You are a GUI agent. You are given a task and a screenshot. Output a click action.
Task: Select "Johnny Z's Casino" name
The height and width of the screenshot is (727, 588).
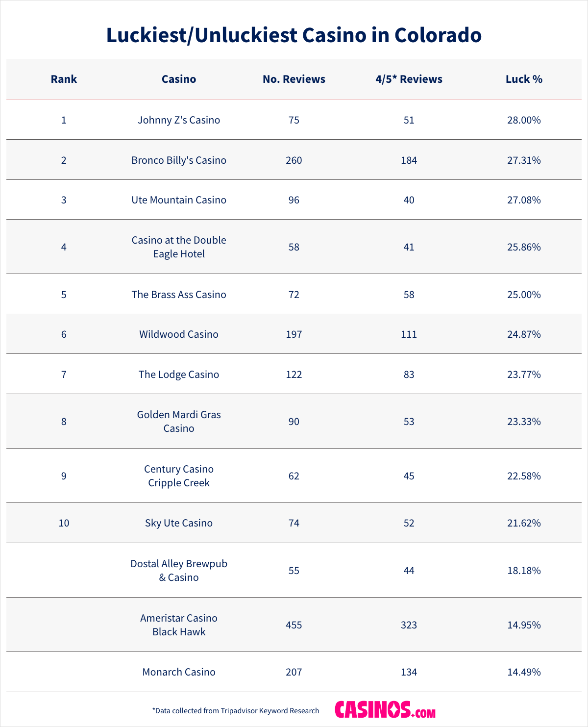click(179, 120)
